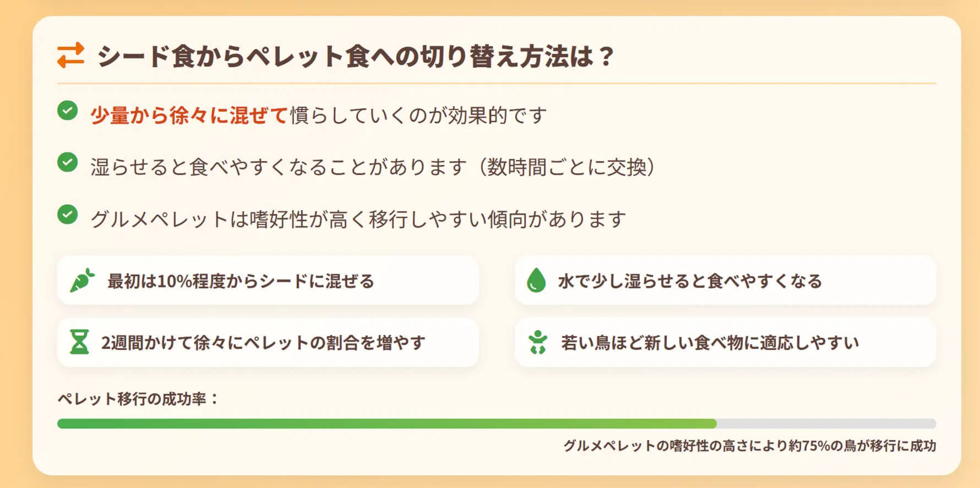Select the 最初は10%程度からシードに混ぜる card
This screenshot has height=488, width=980.
pos(268,281)
